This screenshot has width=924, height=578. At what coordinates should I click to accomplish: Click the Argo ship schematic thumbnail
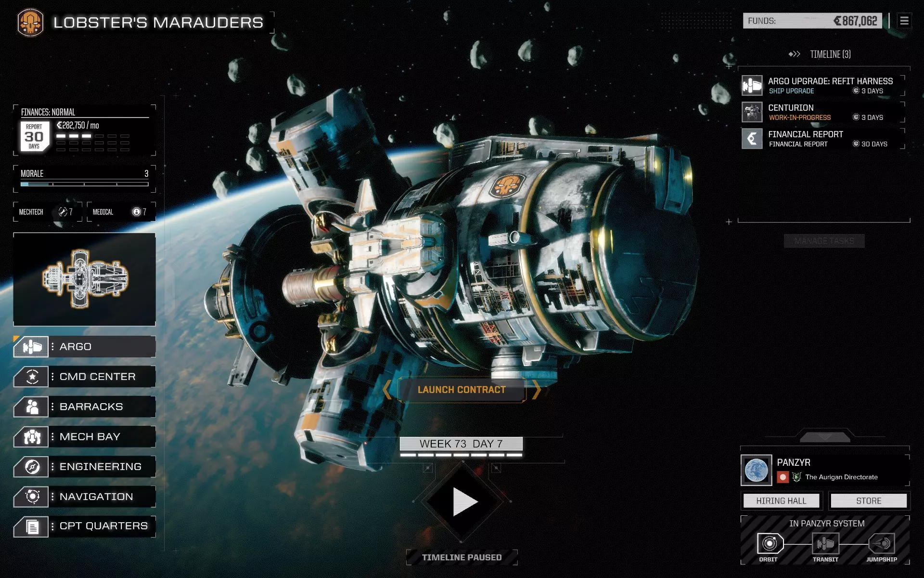(85, 279)
